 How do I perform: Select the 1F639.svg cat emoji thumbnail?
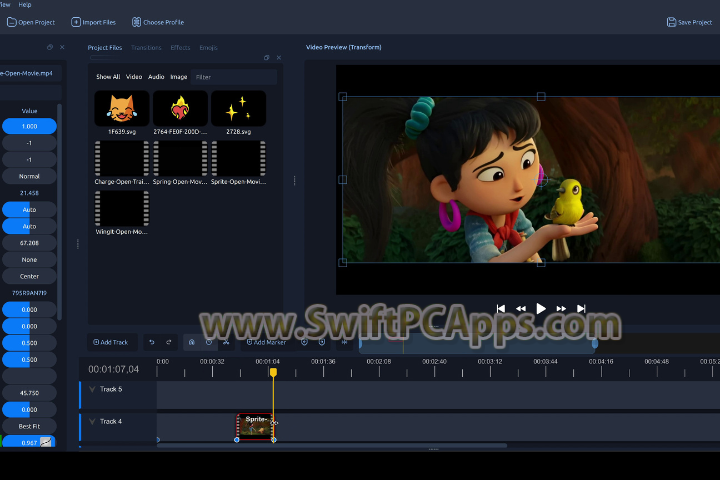click(x=122, y=108)
